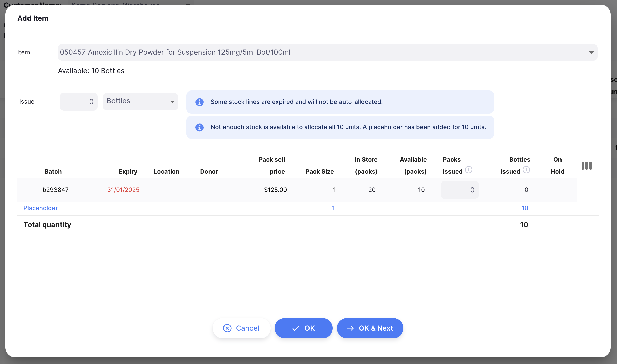This screenshot has width=617, height=364.
Task: Click the Pack Size column header
Action: 320,171
